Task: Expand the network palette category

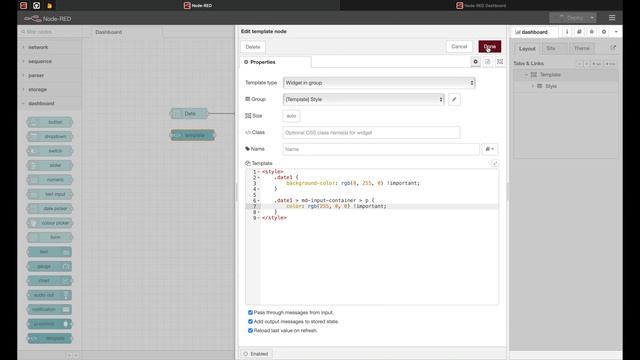Action: (x=49, y=47)
